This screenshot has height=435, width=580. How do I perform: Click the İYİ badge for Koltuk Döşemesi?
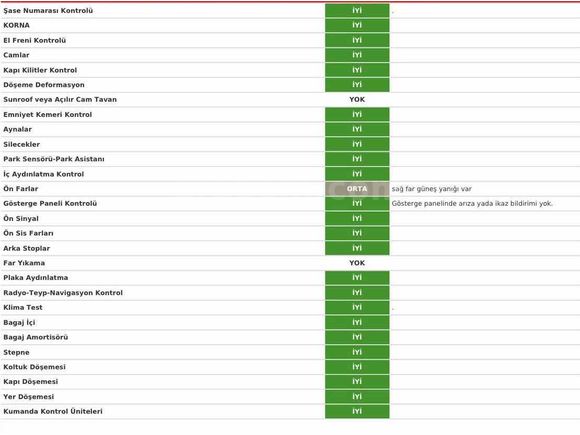357,367
